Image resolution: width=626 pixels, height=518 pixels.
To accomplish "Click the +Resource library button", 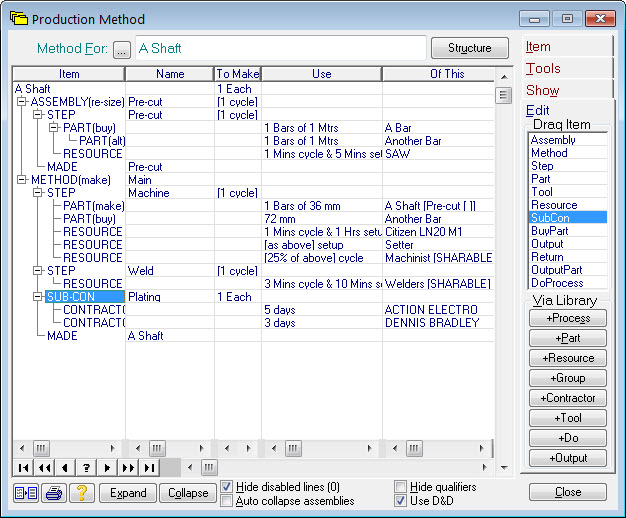I will click(568, 358).
